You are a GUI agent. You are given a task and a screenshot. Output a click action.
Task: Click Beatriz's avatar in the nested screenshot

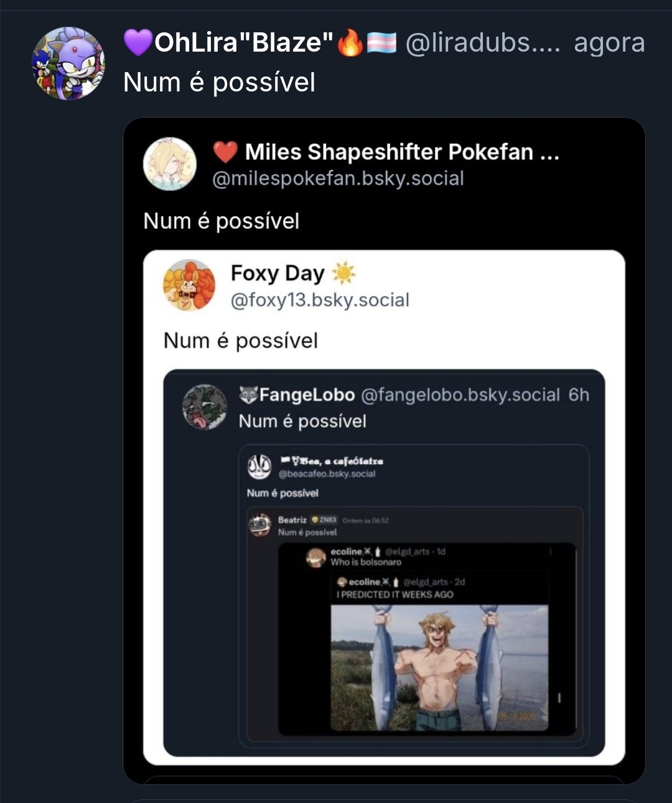[x=260, y=525]
